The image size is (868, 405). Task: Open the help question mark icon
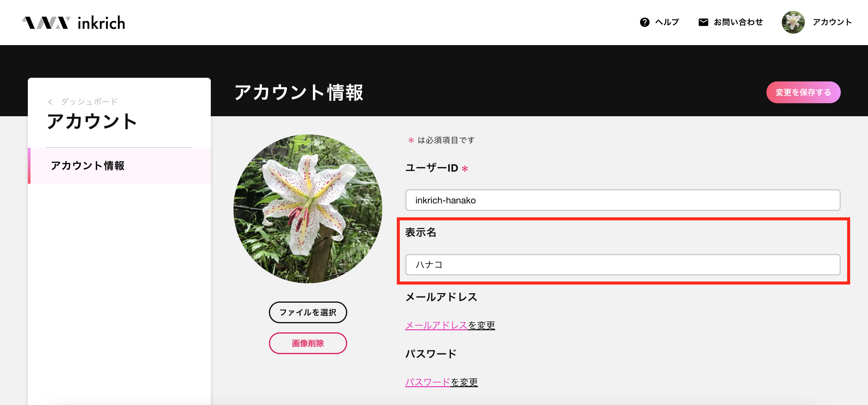point(644,22)
